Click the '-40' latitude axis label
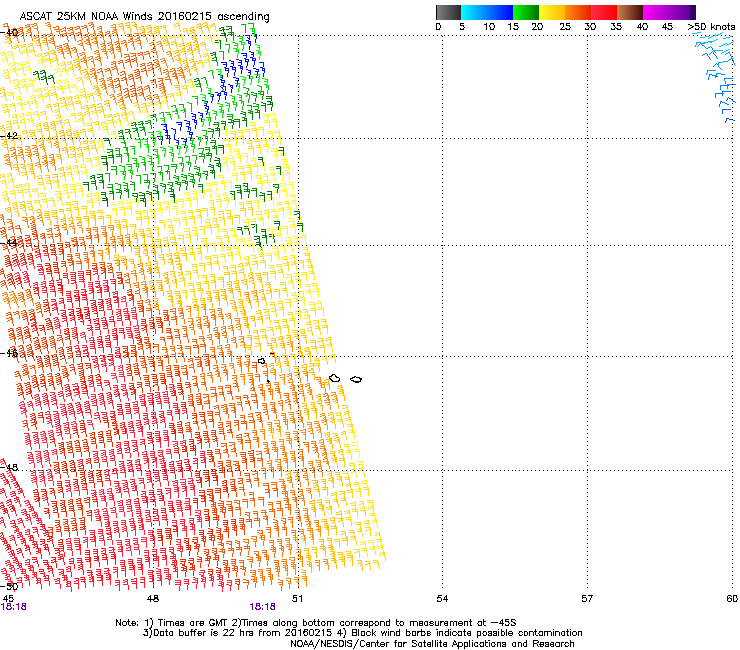Viewport: 740px width, 650px height. coord(9,33)
